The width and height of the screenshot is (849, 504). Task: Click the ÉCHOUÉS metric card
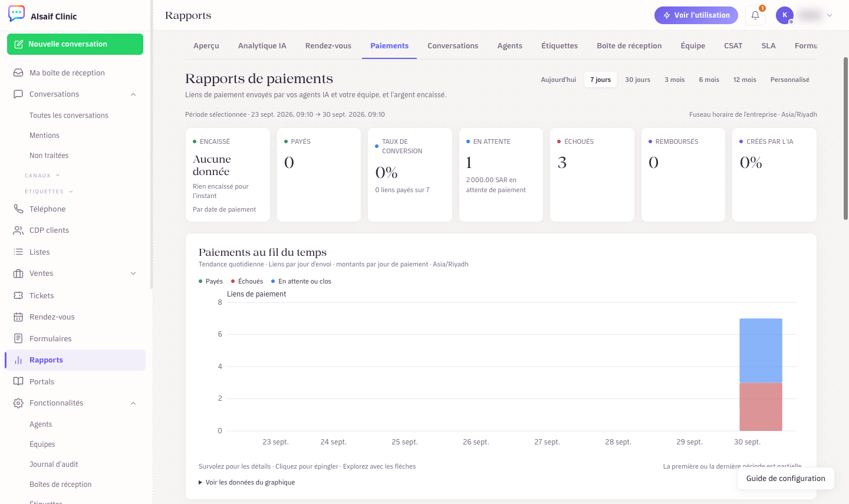point(592,174)
